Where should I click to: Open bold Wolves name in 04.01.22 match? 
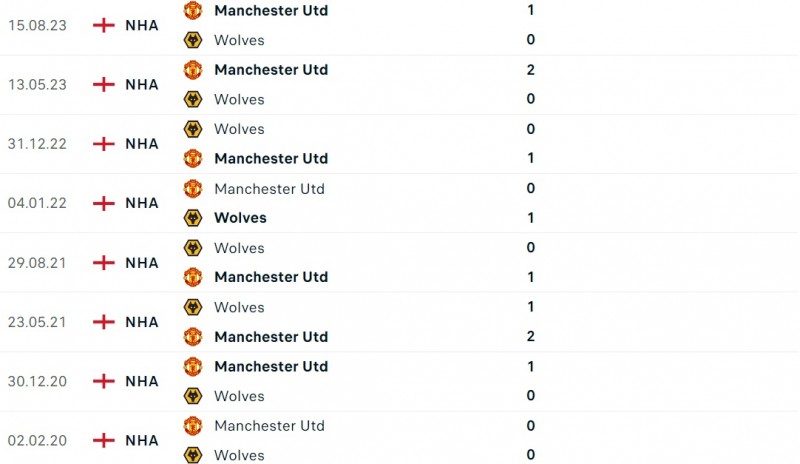[x=240, y=218]
